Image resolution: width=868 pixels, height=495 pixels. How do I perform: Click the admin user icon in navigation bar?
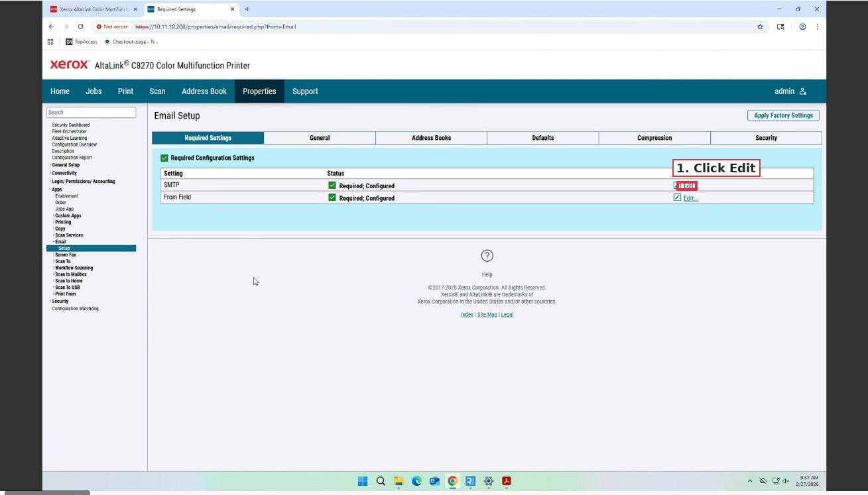click(803, 91)
